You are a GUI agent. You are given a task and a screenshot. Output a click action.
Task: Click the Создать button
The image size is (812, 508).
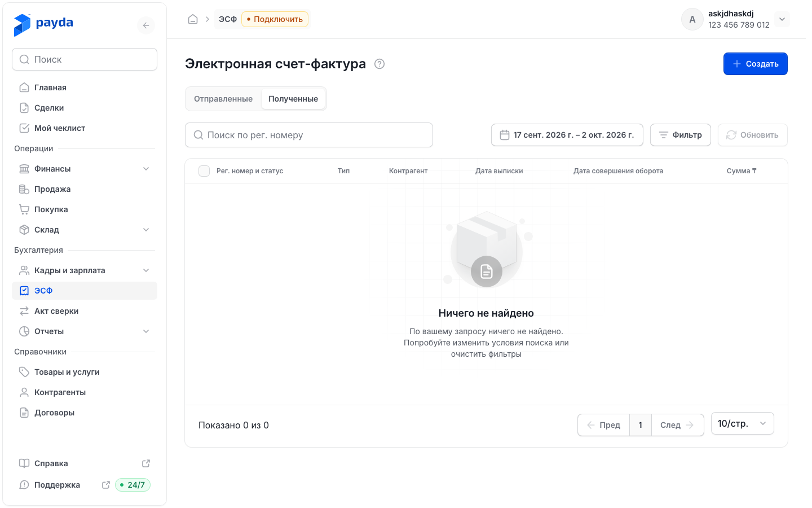[x=756, y=64]
